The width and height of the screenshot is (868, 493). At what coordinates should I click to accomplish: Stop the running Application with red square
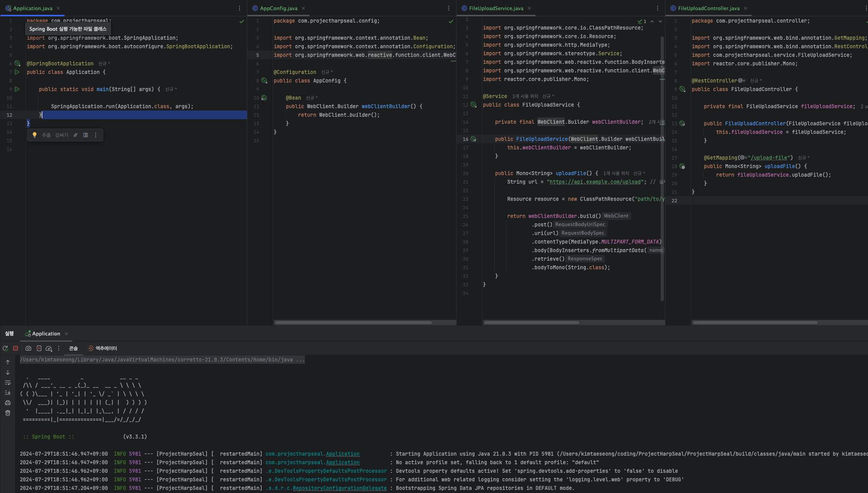point(16,349)
